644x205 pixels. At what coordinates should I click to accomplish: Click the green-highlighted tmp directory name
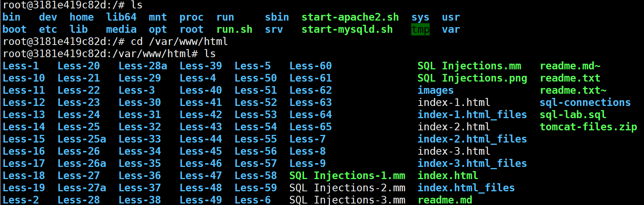420,29
